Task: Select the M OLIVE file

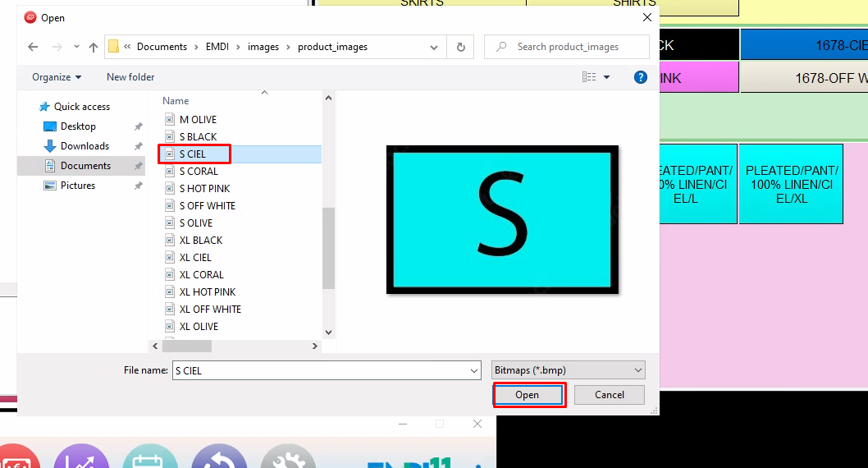Action: [x=199, y=120]
